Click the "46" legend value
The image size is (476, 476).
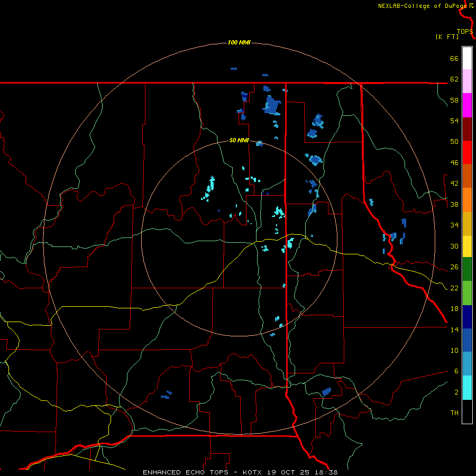click(x=454, y=163)
